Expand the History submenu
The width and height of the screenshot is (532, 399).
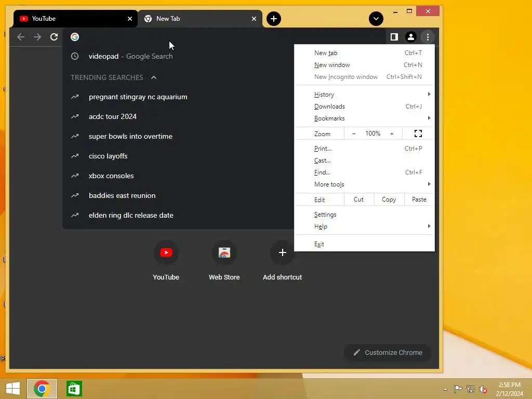click(364, 95)
